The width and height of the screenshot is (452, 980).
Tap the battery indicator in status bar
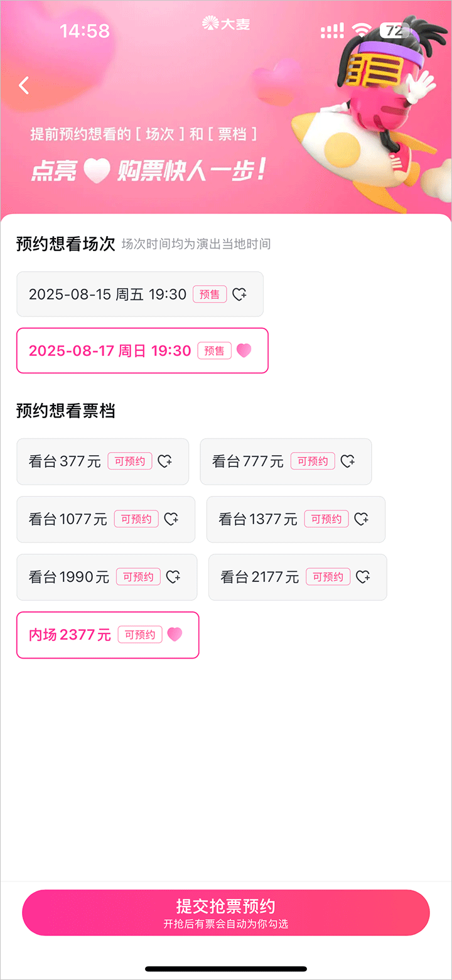(x=394, y=30)
